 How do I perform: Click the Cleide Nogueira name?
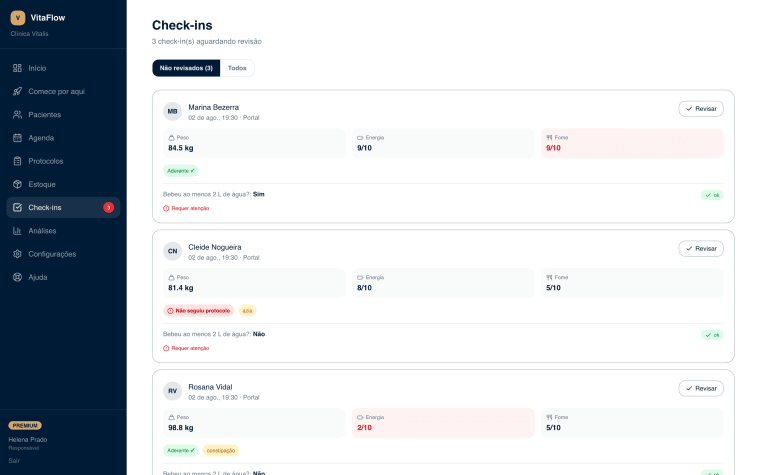tap(215, 247)
